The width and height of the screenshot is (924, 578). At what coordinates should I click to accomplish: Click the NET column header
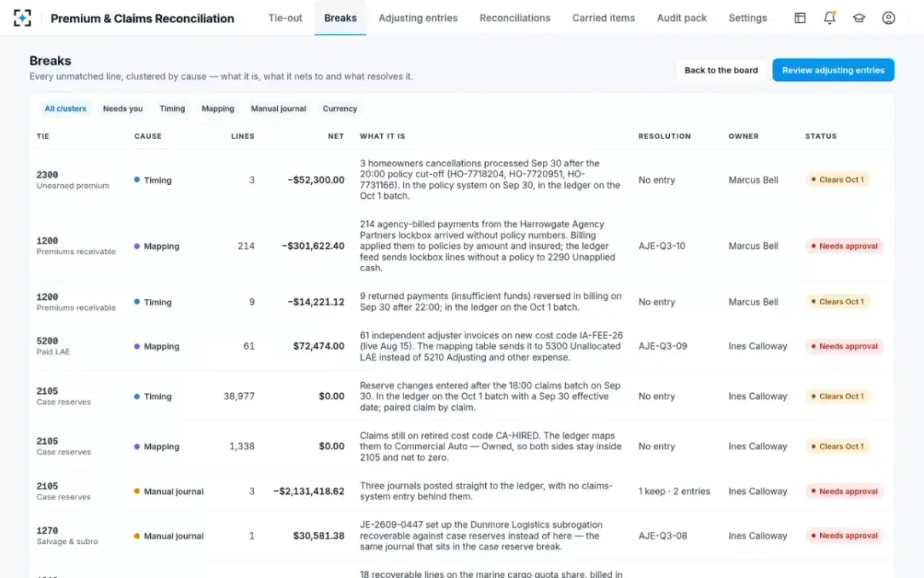point(336,136)
